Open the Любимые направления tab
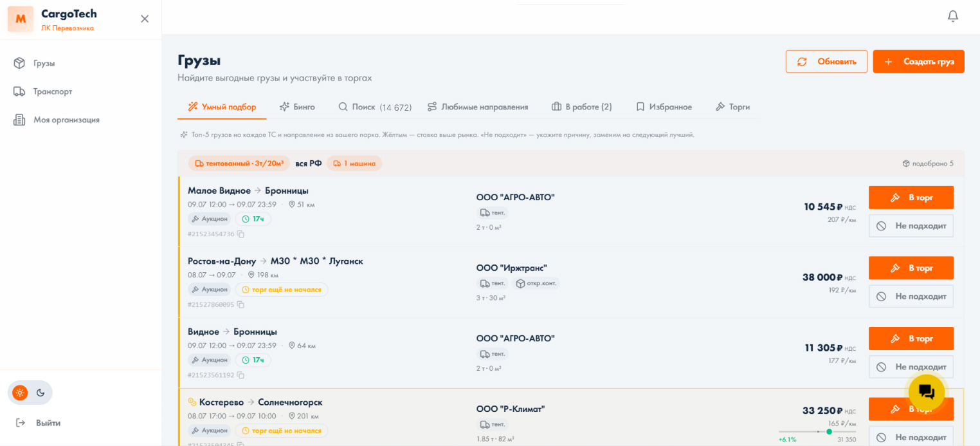 (478, 107)
